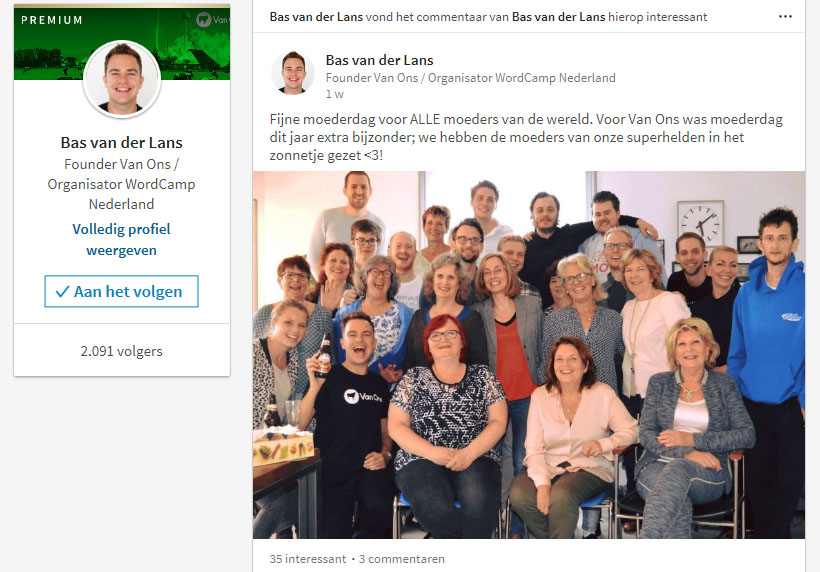Image resolution: width=820 pixels, height=572 pixels.
Task: Open the three-dots post options menu
Action: 785,17
